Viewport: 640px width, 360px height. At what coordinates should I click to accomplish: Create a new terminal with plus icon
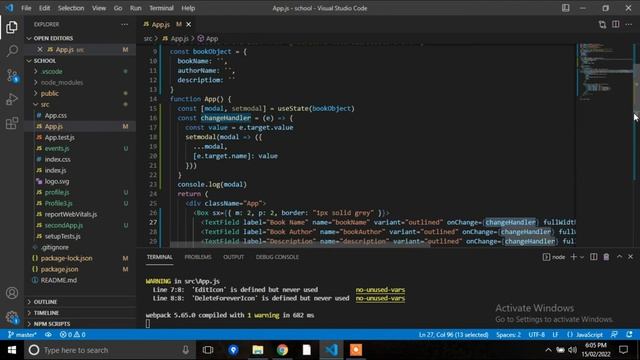tap(573, 257)
